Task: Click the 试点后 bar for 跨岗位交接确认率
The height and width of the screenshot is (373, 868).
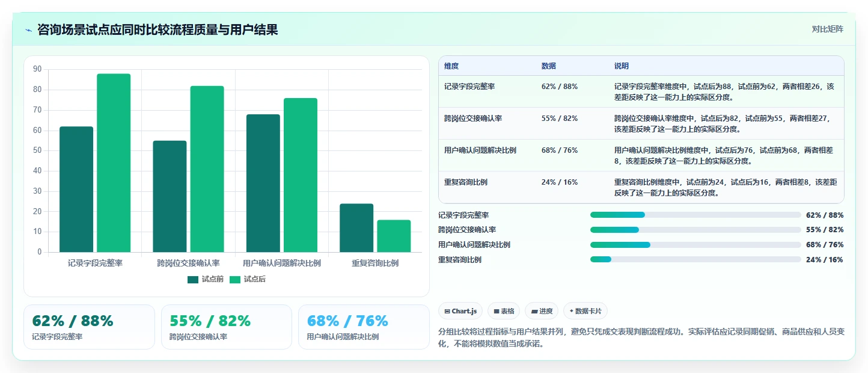Action: 207,169
